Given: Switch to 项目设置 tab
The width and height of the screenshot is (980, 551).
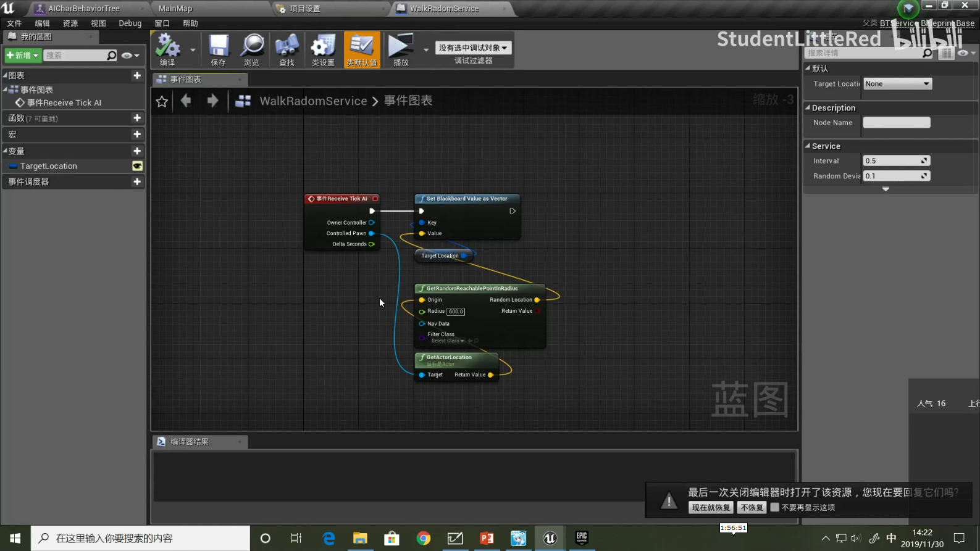Looking at the screenshot, I should [x=305, y=9].
